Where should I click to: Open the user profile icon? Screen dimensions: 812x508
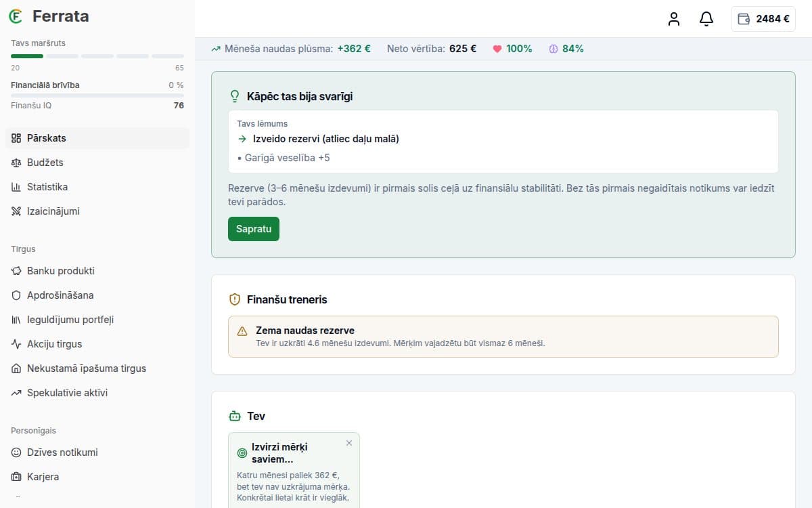673,19
